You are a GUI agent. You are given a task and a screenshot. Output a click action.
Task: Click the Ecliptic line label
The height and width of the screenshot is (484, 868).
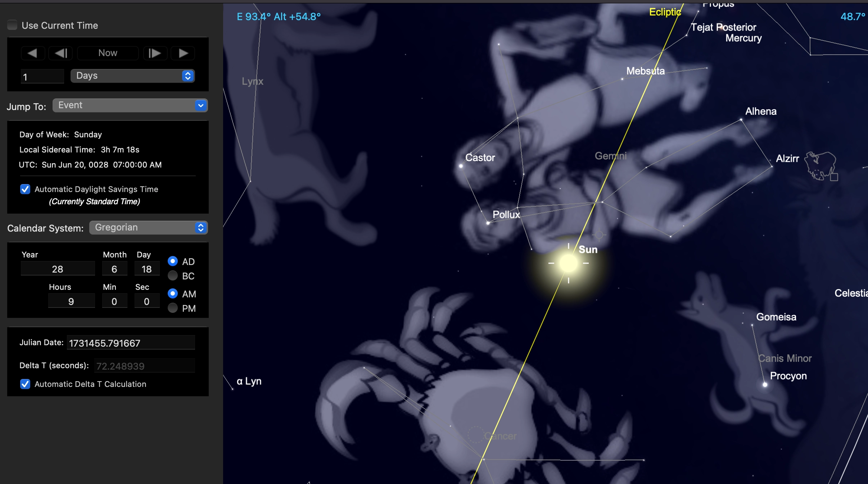tap(665, 12)
